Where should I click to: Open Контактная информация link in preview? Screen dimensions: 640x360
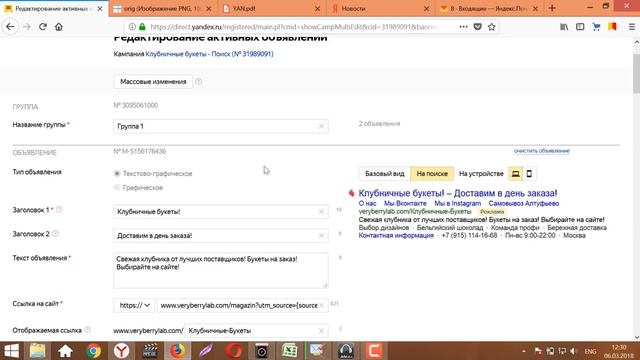tap(396, 236)
